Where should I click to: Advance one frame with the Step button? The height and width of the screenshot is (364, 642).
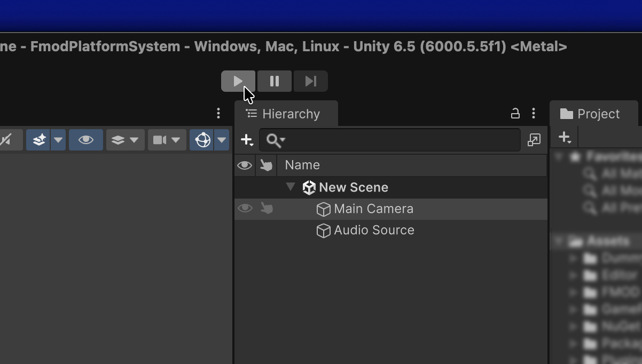click(x=311, y=81)
